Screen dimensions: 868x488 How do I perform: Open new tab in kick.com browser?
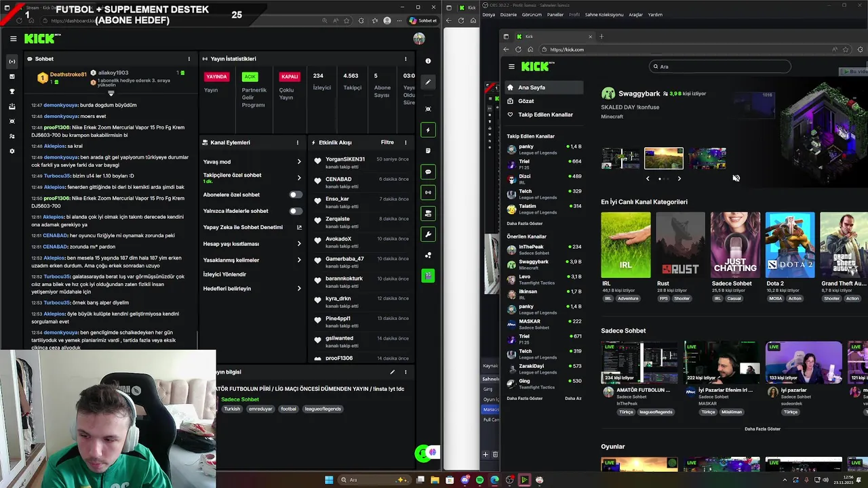(601, 37)
